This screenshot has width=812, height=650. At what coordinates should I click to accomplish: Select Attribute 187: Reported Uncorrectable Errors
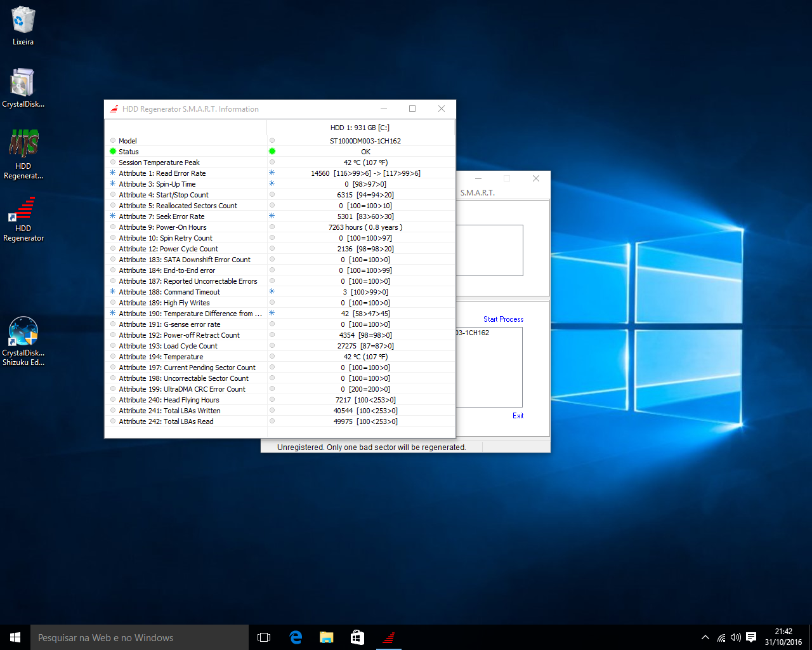(188, 281)
